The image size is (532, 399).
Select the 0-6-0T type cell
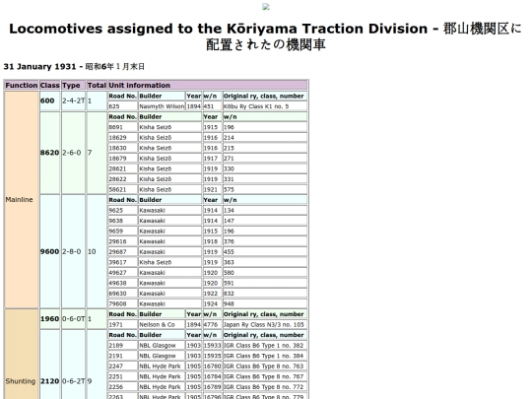point(73,319)
